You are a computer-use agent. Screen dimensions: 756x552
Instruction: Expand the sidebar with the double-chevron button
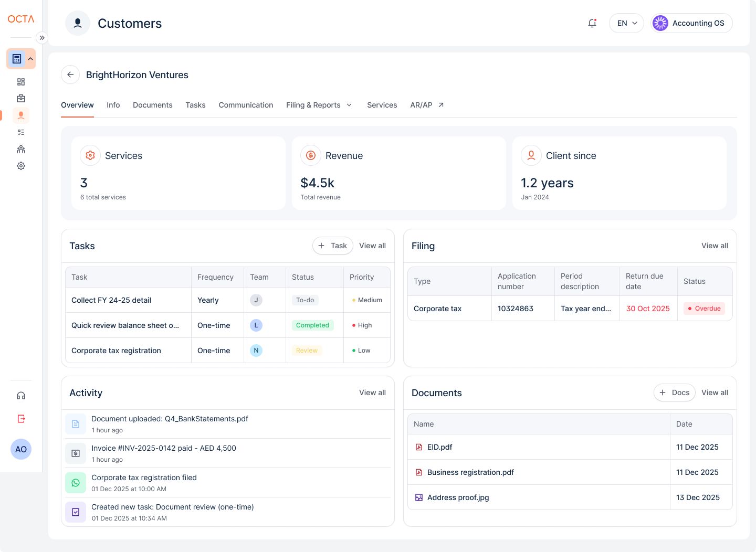tap(42, 38)
